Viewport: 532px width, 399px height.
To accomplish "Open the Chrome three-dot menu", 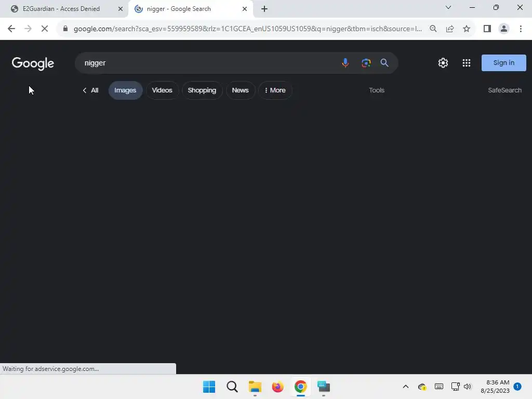I will [521, 29].
